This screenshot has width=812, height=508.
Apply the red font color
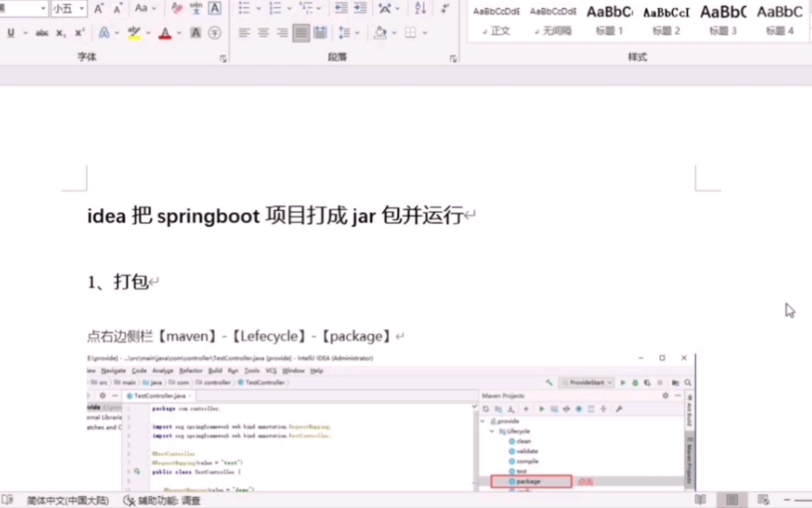click(x=165, y=33)
